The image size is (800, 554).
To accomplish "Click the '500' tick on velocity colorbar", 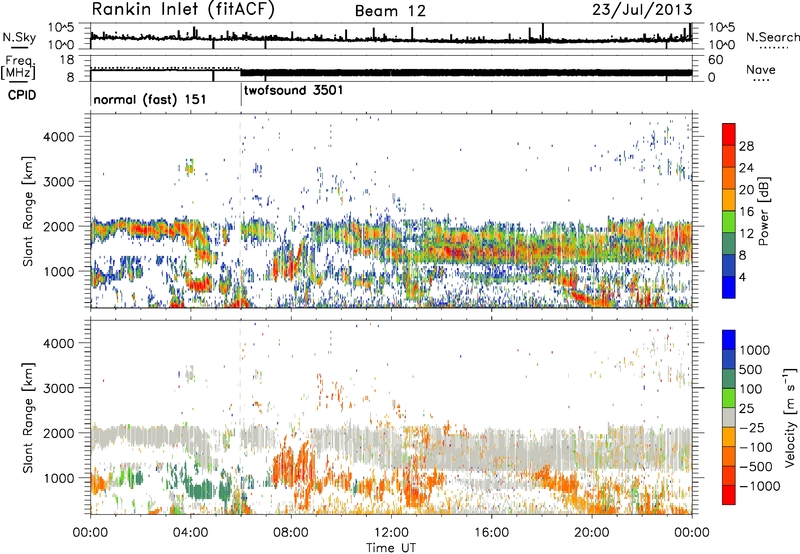I will [x=751, y=370].
